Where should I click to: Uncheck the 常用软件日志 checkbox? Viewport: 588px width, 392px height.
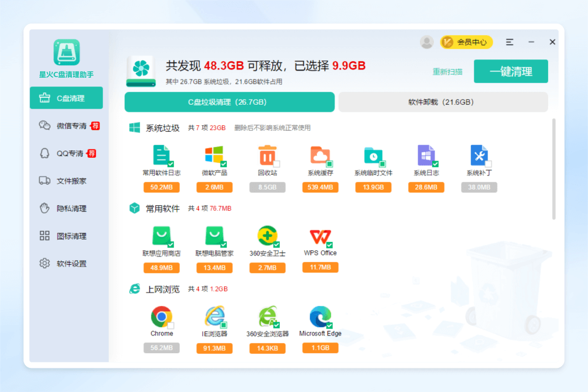point(171,164)
